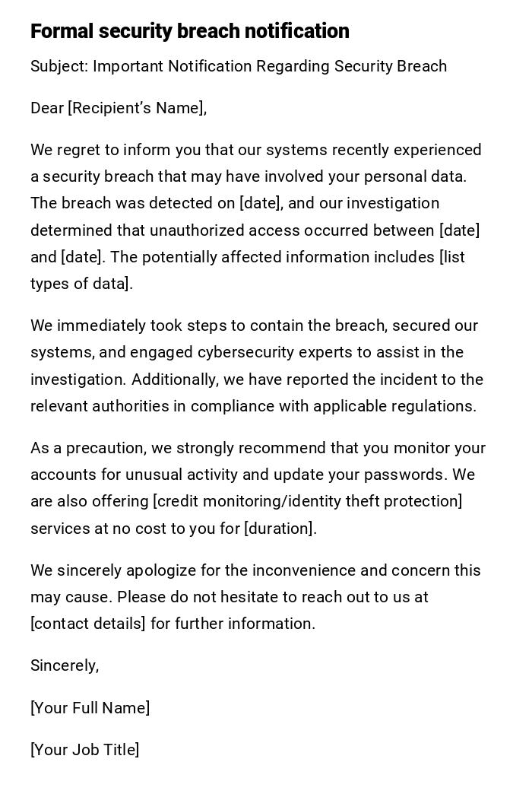The height and width of the screenshot is (797, 532).
Task: Click the Subject line text
Action: (238, 66)
